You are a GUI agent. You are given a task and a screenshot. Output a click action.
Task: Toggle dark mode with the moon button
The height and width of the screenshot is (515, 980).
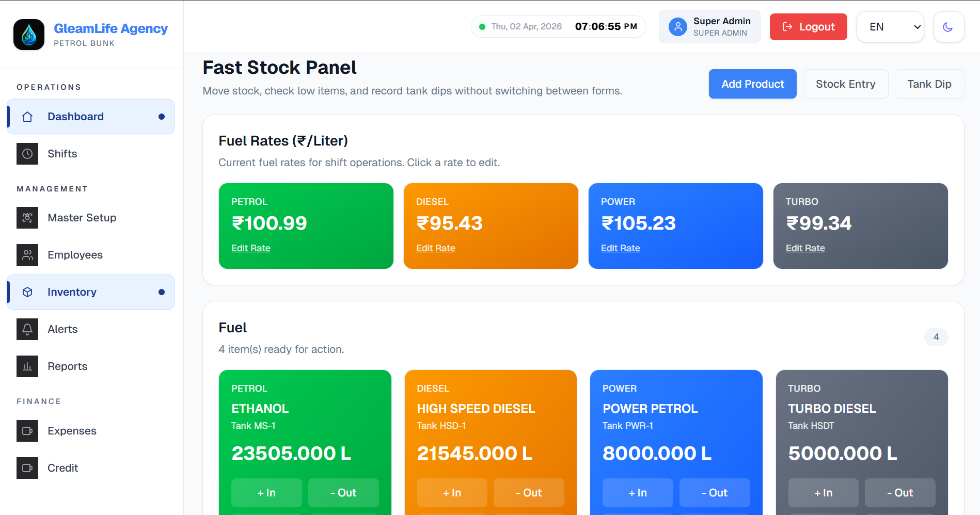(948, 27)
